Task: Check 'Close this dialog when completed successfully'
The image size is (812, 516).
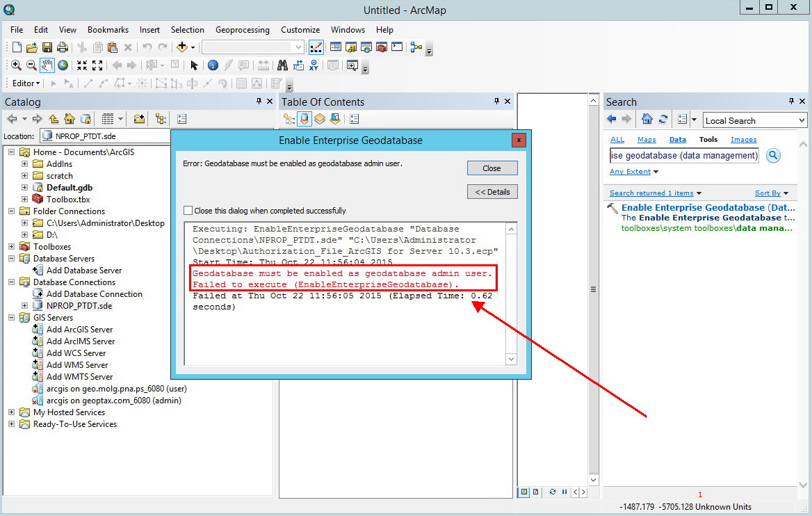Action: tap(188, 210)
